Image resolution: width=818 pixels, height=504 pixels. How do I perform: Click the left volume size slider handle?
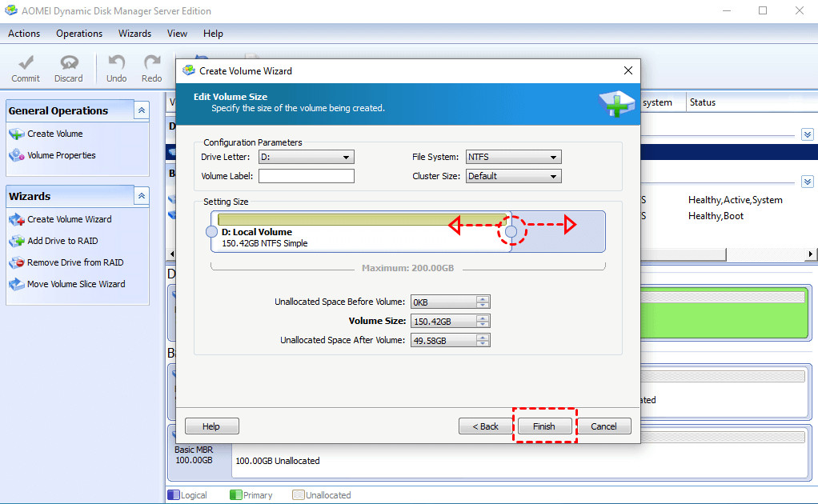(x=212, y=232)
